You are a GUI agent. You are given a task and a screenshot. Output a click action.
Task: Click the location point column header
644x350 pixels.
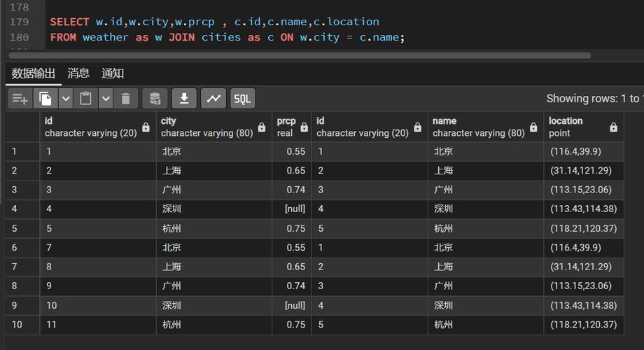pyautogui.click(x=584, y=127)
